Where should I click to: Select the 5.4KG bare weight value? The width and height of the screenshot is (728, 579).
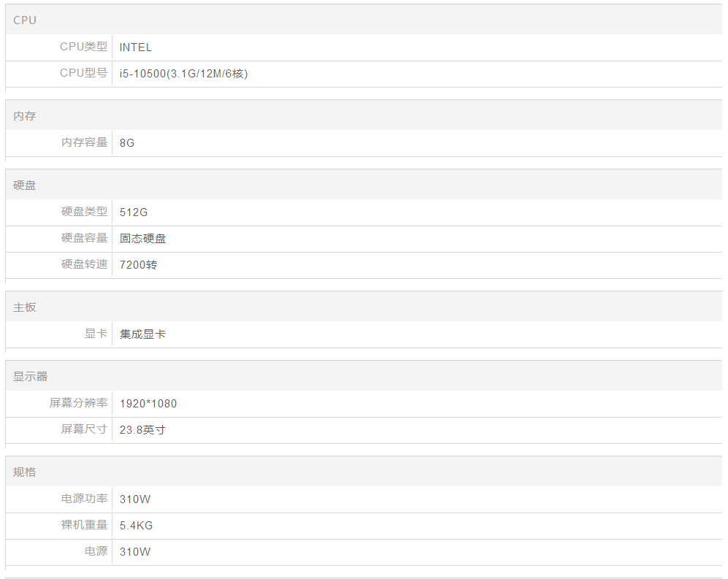[x=136, y=526]
